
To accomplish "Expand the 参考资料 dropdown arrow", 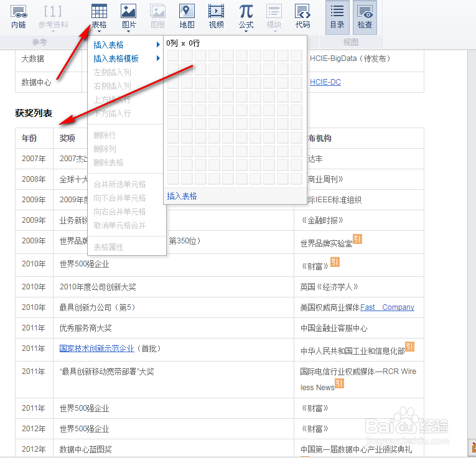I will [x=53, y=31].
